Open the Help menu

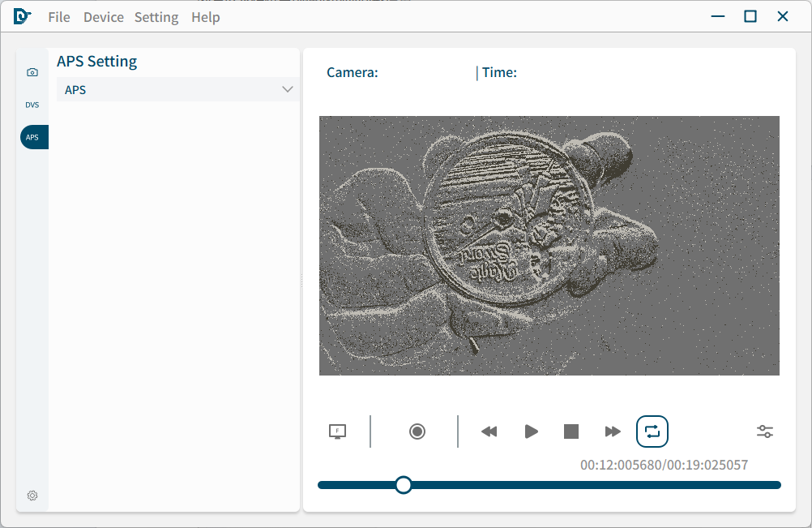[206, 17]
